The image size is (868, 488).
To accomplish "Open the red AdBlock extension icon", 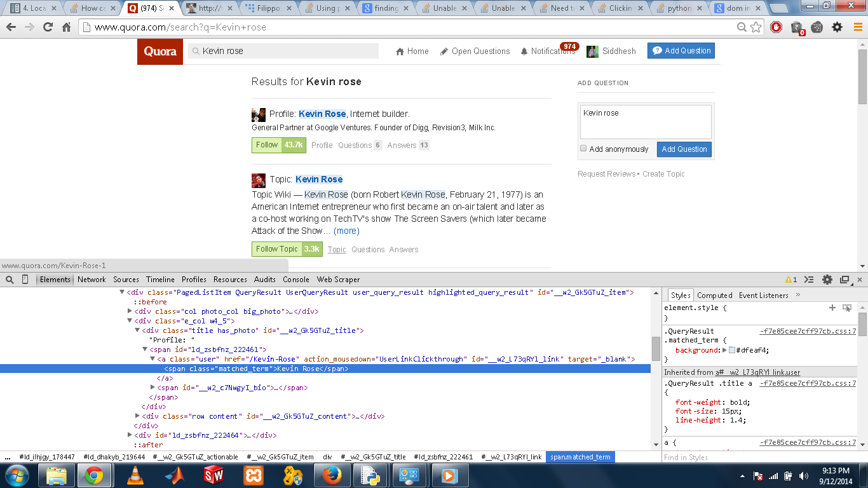I will [776, 27].
